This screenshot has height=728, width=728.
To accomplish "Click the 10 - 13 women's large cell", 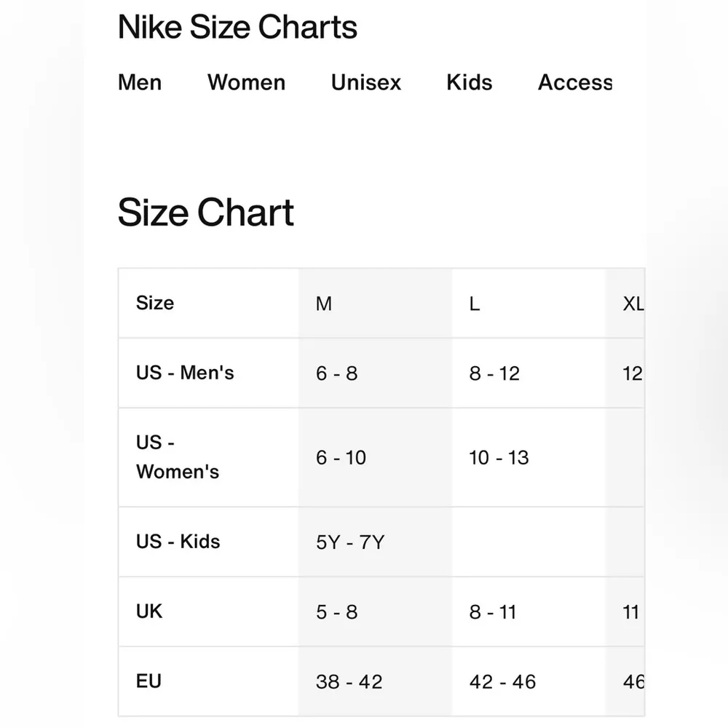I will point(499,457).
